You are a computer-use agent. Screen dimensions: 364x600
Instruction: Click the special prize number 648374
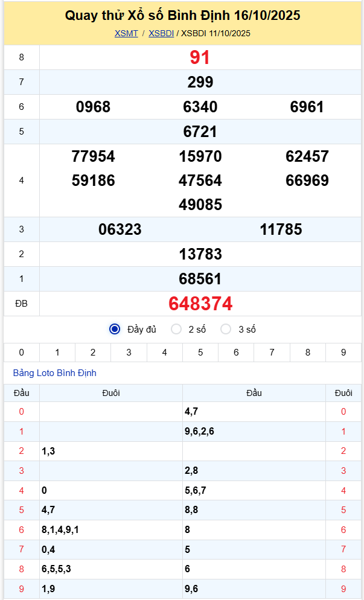pyautogui.click(x=200, y=304)
